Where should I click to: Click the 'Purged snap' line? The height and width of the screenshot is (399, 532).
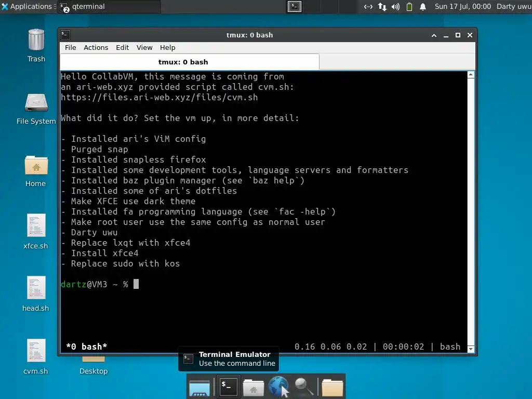coord(95,149)
